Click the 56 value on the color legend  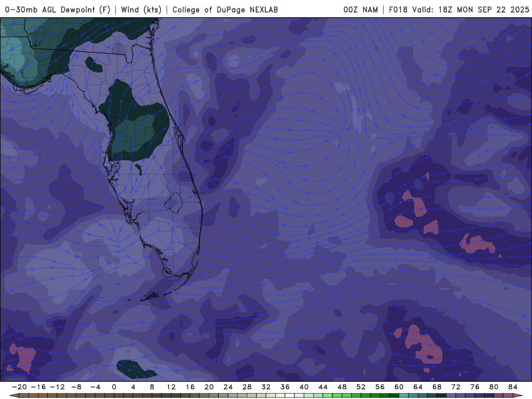click(380, 387)
